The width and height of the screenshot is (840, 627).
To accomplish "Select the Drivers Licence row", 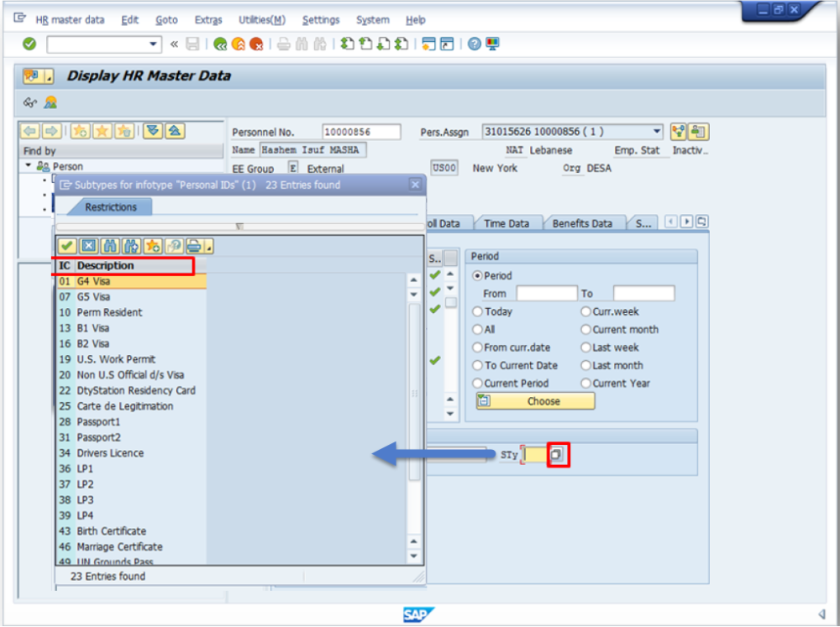I will point(131,453).
